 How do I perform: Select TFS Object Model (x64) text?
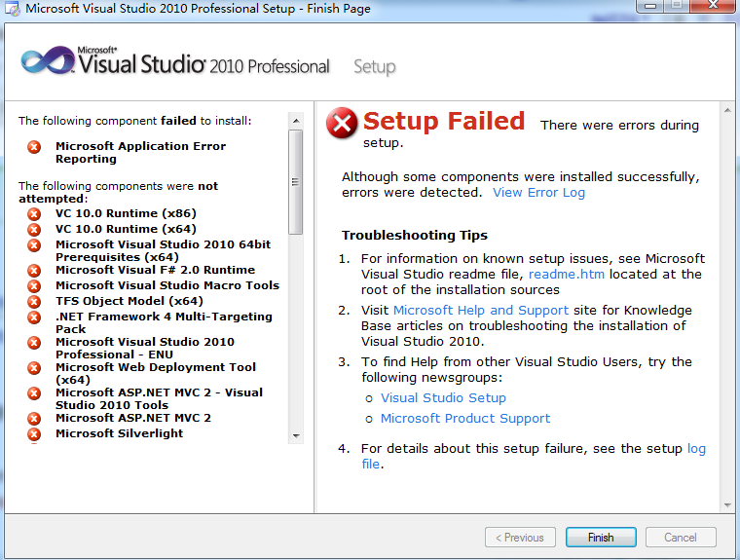(x=129, y=301)
